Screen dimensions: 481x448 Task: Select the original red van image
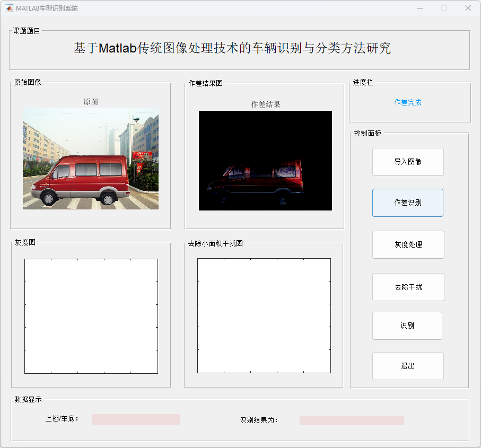click(x=91, y=159)
